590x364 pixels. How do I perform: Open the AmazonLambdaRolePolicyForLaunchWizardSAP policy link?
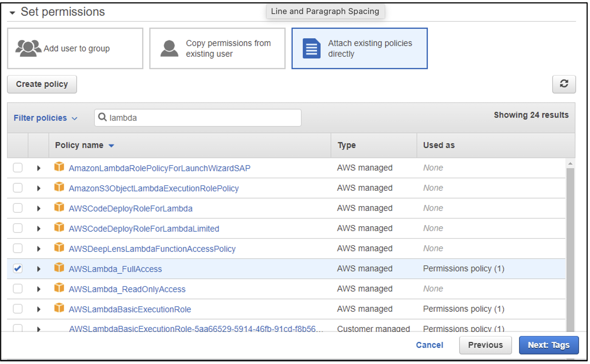(159, 168)
